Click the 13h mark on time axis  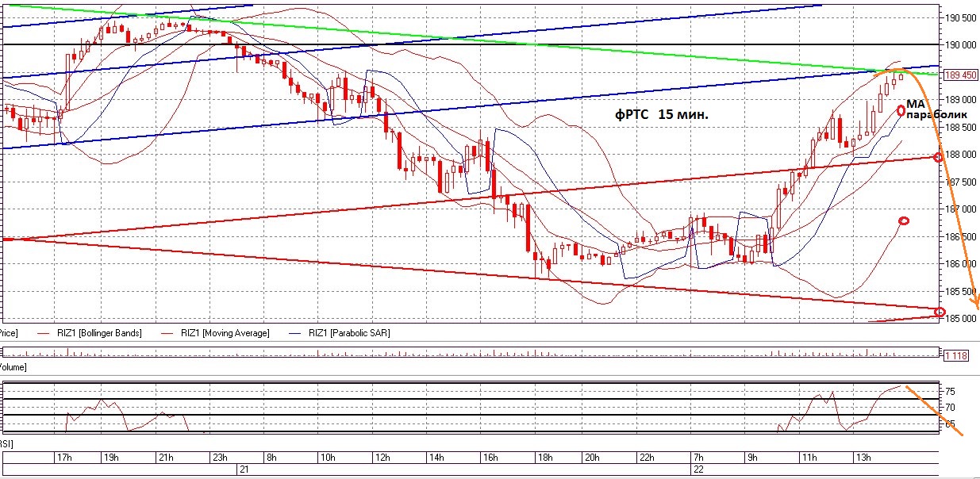863,458
